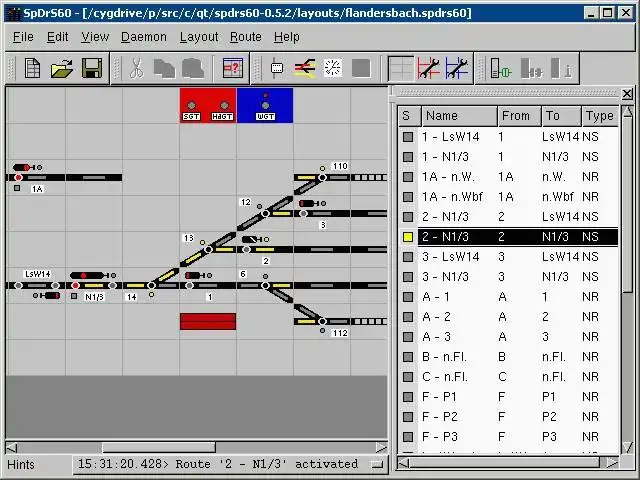Activate the What's This help icon

[x=233, y=68]
